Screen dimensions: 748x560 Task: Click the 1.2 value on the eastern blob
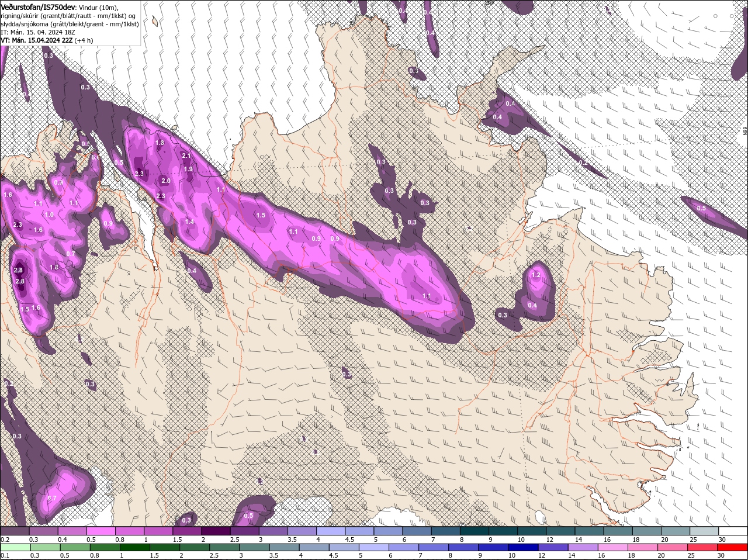click(536, 275)
